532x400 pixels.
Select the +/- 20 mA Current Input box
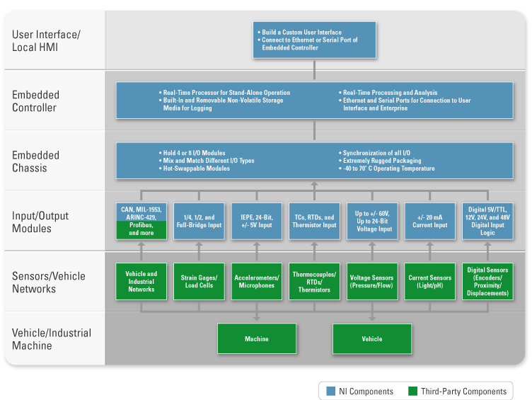pos(430,221)
